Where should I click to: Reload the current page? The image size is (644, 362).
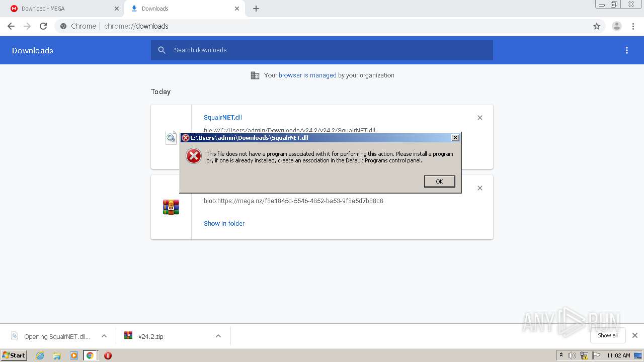click(x=43, y=26)
